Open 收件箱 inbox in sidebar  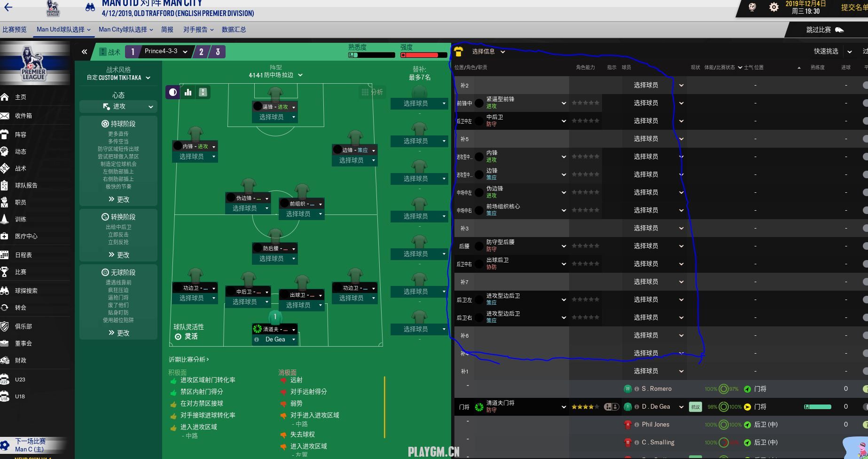(23, 116)
